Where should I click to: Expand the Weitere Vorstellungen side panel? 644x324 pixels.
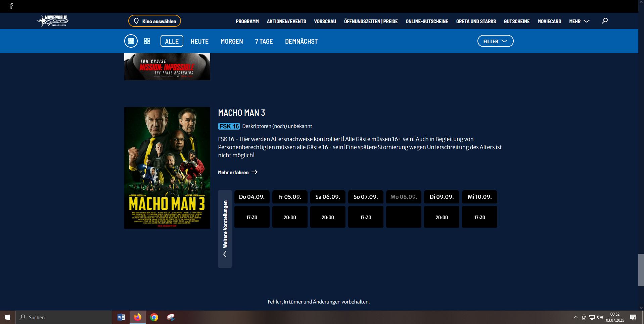tap(225, 229)
